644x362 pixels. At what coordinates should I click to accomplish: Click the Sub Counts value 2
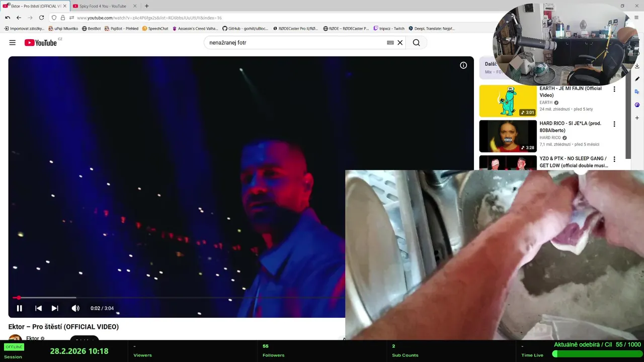[393, 346]
